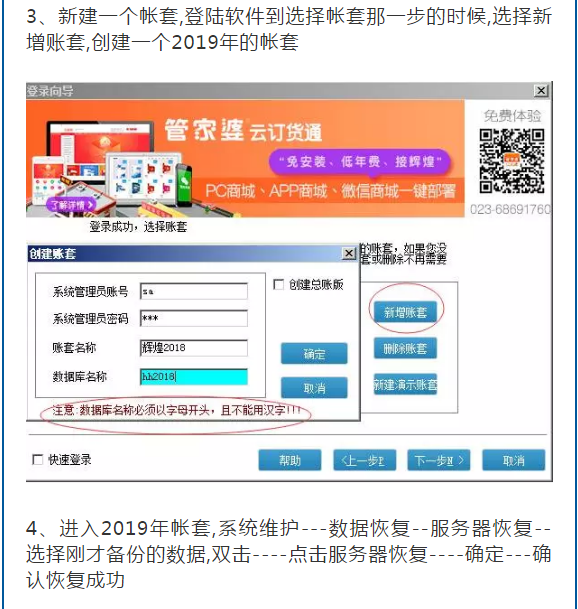
Task: Close the 登录向导 window
Action: pyautogui.click(x=541, y=90)
